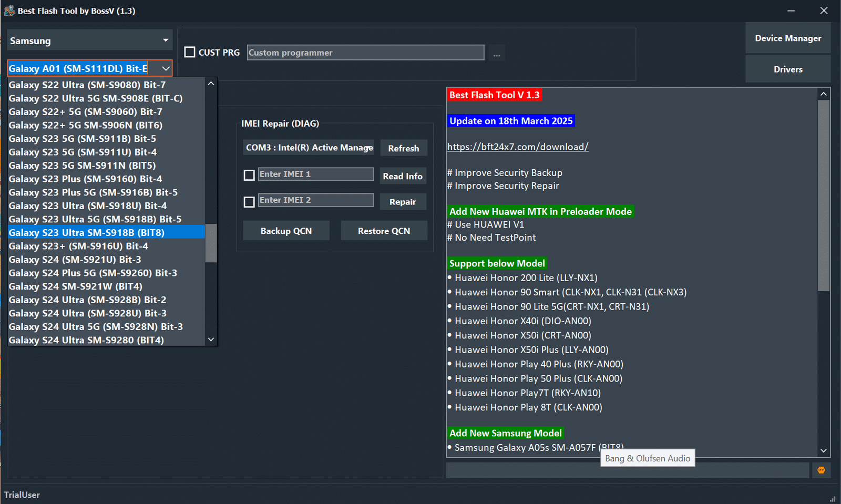The image size is (841, 504).
Task: Click 'Add New Huawei MTK in Preloader Mode'
Action: [540, 211]
